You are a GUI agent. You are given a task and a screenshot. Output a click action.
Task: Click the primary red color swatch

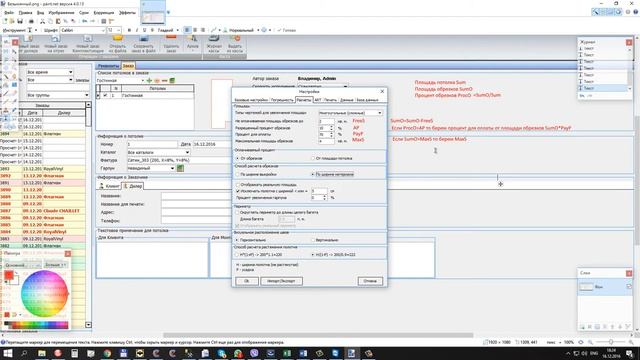click(9, 275)
